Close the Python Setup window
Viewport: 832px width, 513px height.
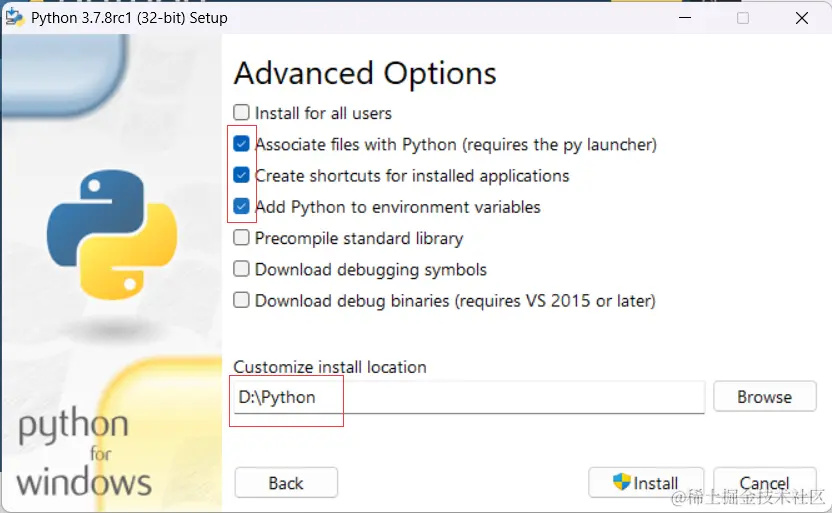802,18
